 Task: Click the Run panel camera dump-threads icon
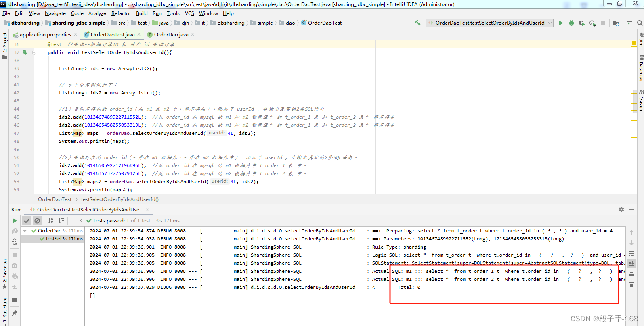[x=15, y=265]
